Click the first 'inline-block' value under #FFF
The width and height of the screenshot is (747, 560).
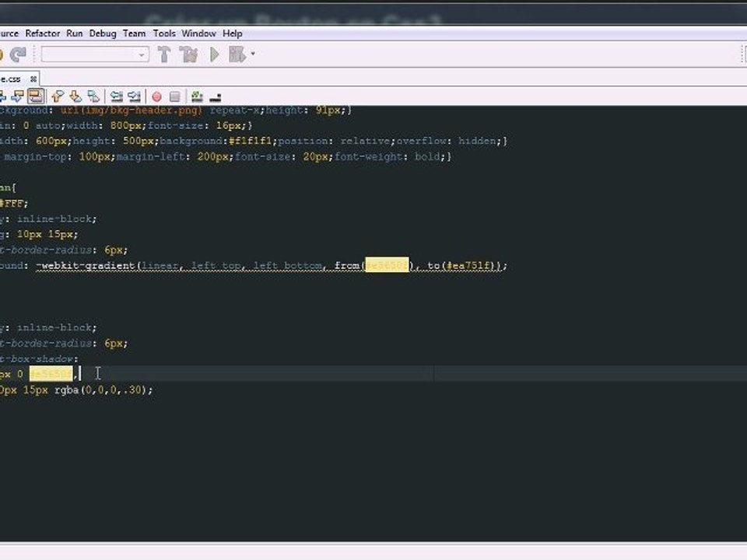tap(54, 219)
